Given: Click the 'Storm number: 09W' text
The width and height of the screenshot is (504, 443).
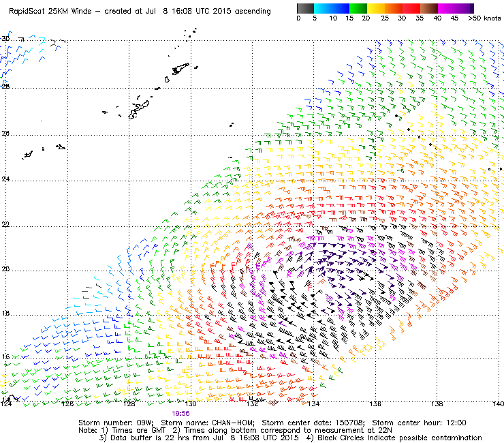Looking at the screenshot, I should click(116, 423).
